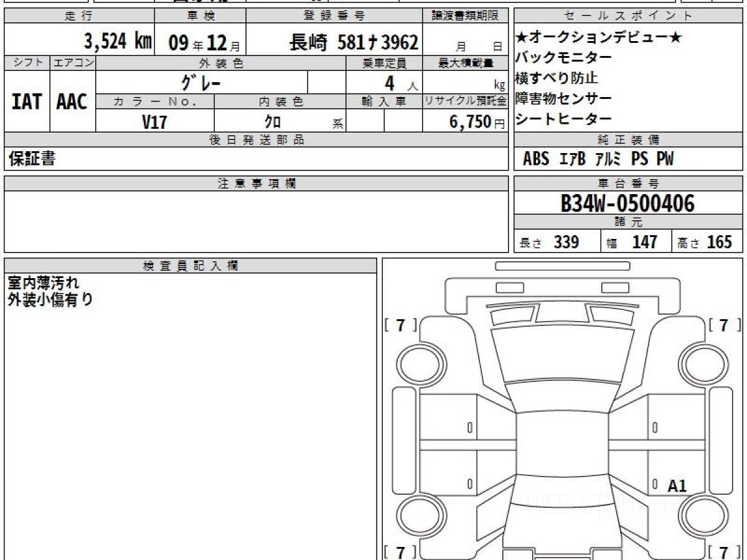Screen dimensions: 747x560
Task: Select the 保証書 entry
Action: coord(32,159)
